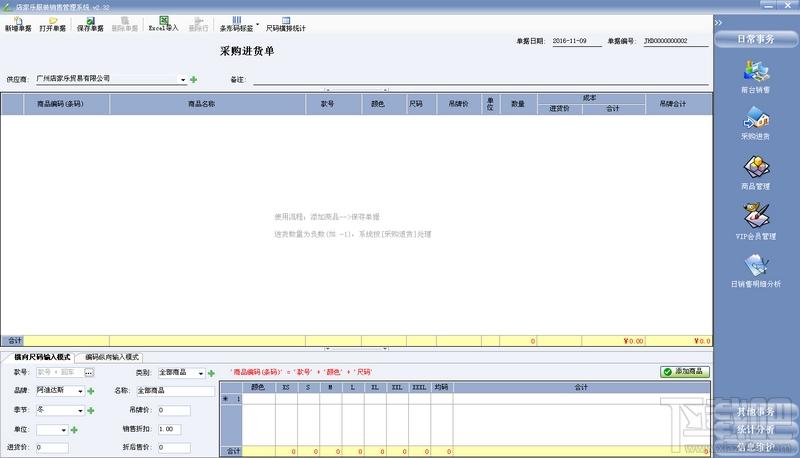
Task: Click the 进货价 column header under 成本
Action: point(560,109)
